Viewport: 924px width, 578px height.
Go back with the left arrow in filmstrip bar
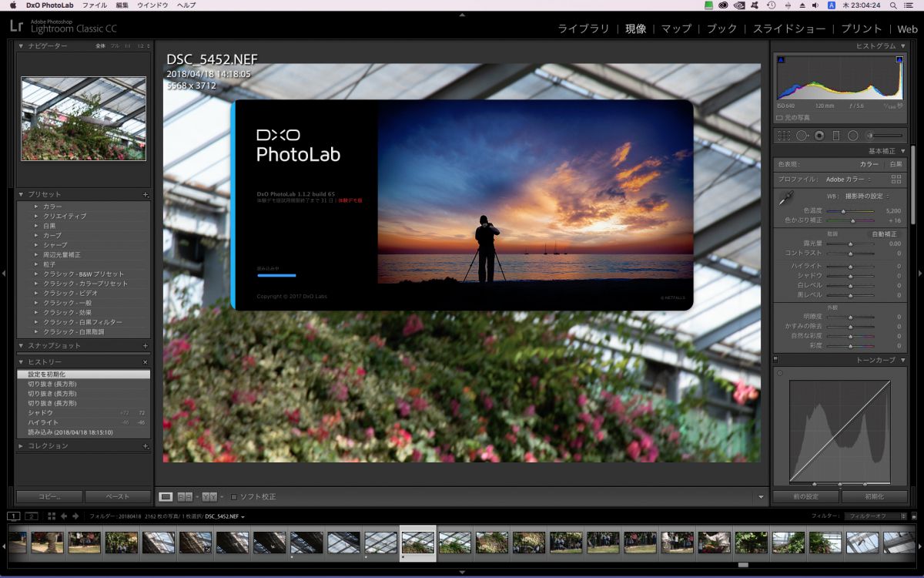point(64,516)
